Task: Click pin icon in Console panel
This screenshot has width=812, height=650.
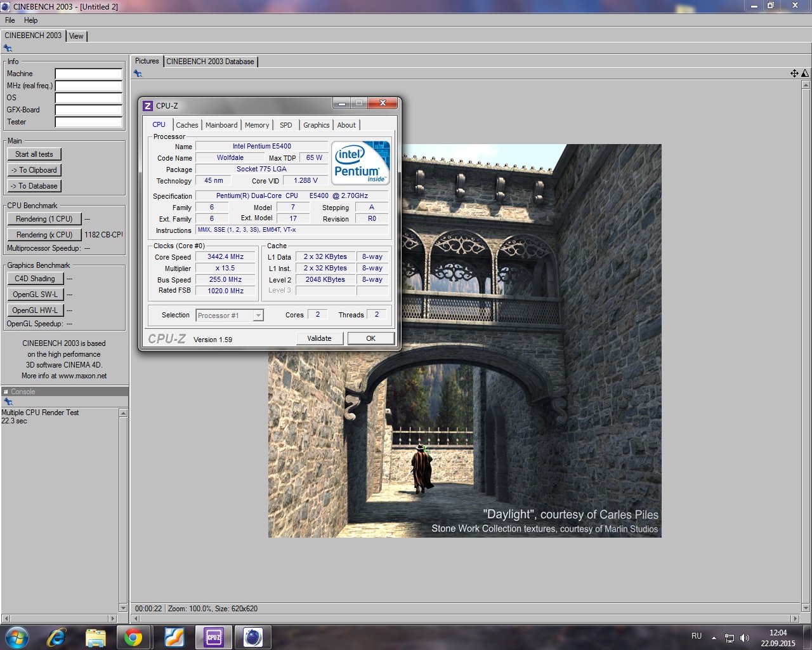Action: [x=8, y=402]
